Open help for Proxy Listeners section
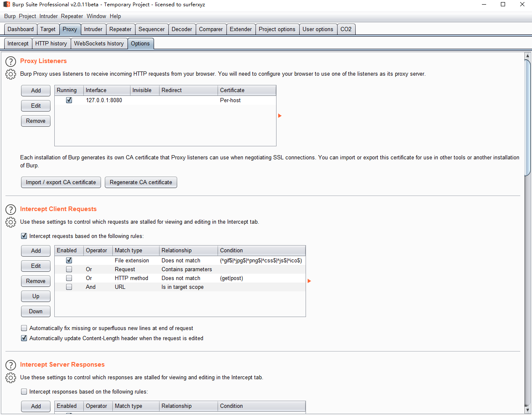This screenshot has height=415, width=532. [x=11, y=62]
